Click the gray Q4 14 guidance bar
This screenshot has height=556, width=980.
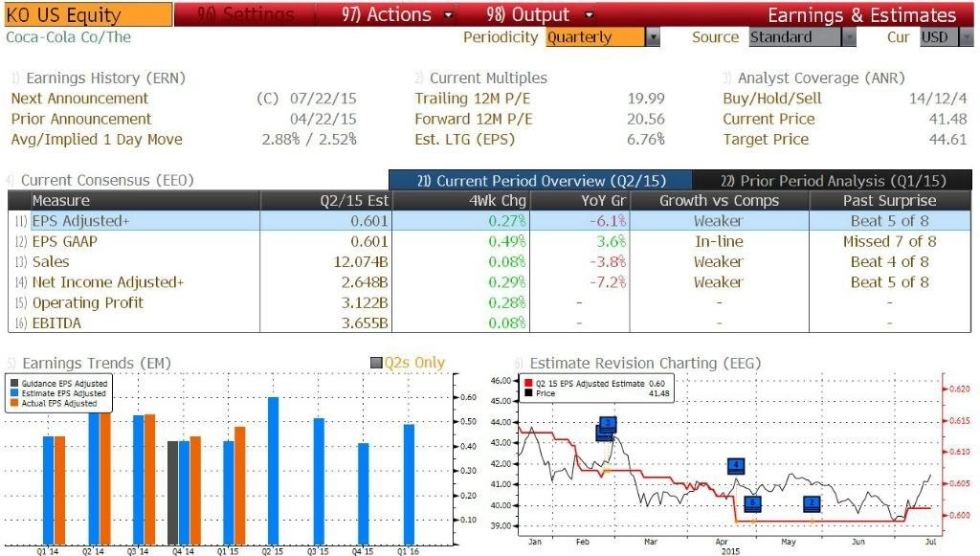pos(173,492)
